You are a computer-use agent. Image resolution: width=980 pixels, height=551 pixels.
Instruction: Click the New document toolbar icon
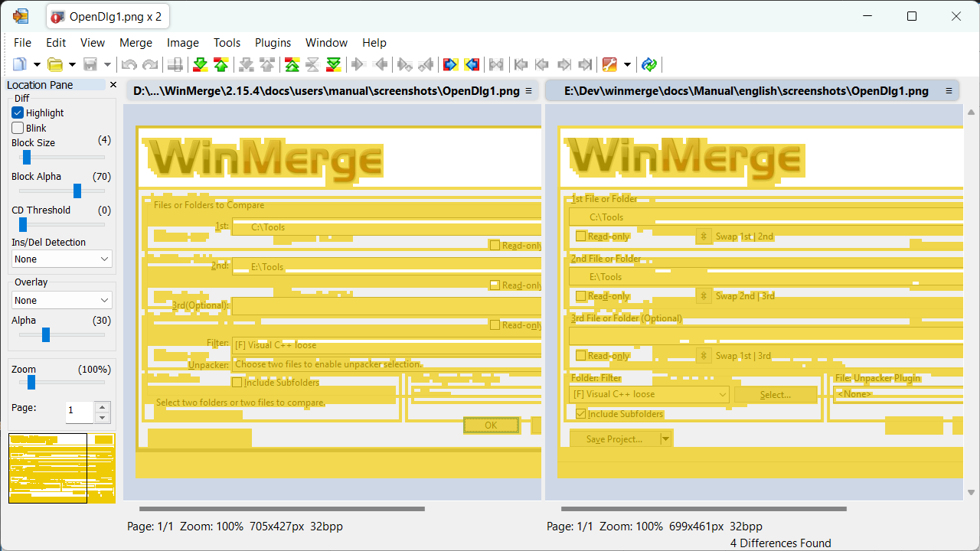[19, 65]
